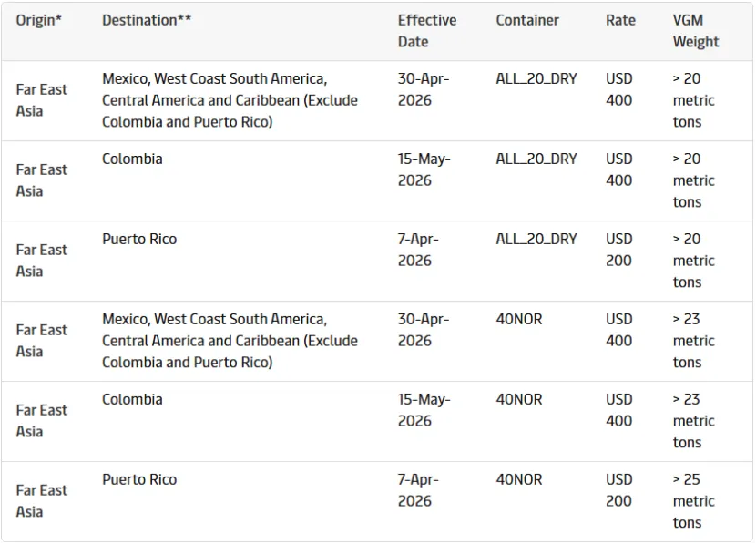Click Far East Asia in last row
The image size is (756, 544).
pyautogui.click(x=41, y=501)
